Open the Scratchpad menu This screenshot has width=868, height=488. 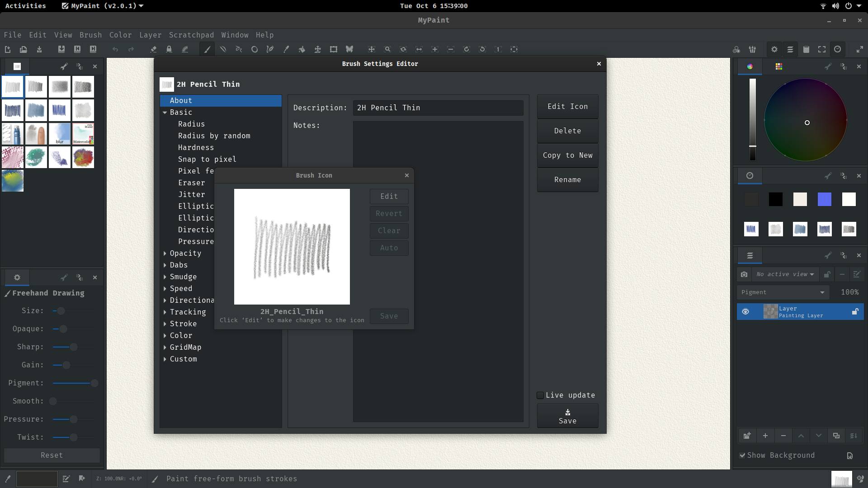coord(191,35)
